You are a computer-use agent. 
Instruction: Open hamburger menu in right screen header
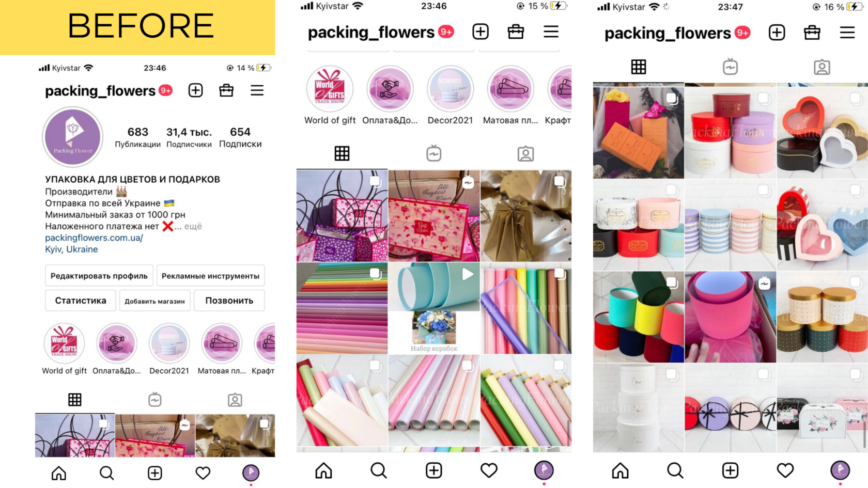click(847, 33)
